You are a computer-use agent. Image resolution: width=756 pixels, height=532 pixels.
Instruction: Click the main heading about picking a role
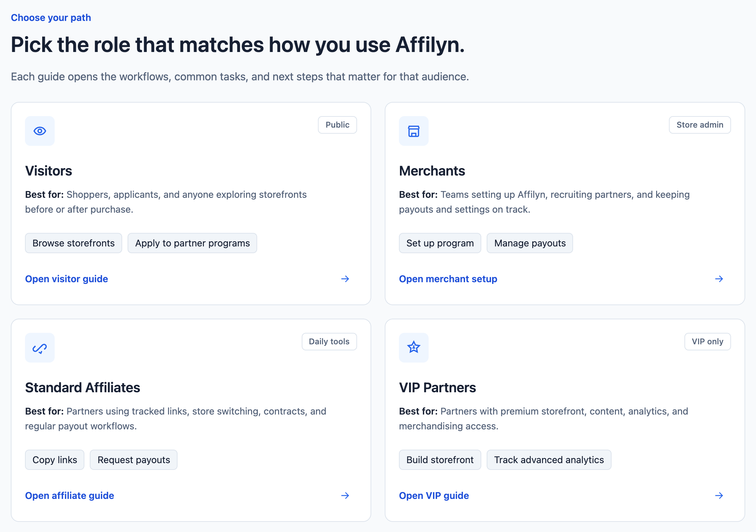click(238, 45)
